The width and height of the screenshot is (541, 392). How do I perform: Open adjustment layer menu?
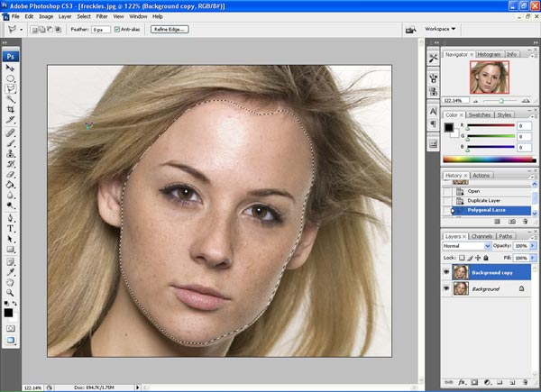click(x=487, y=382)
